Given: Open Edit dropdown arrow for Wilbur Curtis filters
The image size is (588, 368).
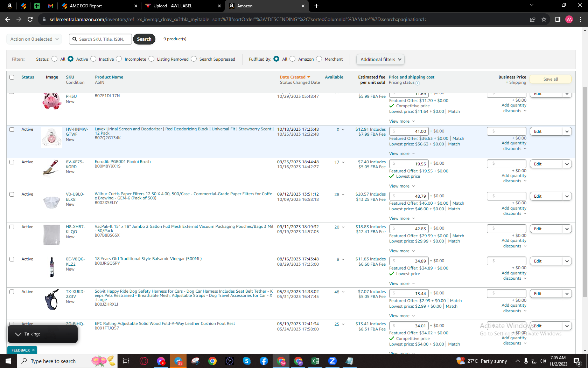Looking at the screenshot, I should pyautogui.click(x=567, y=196).
